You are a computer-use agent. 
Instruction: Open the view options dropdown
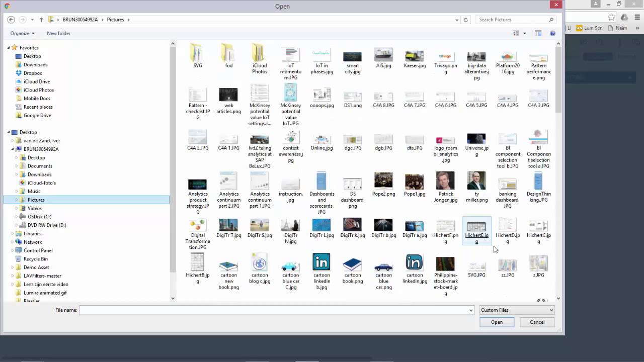(524, 33)
